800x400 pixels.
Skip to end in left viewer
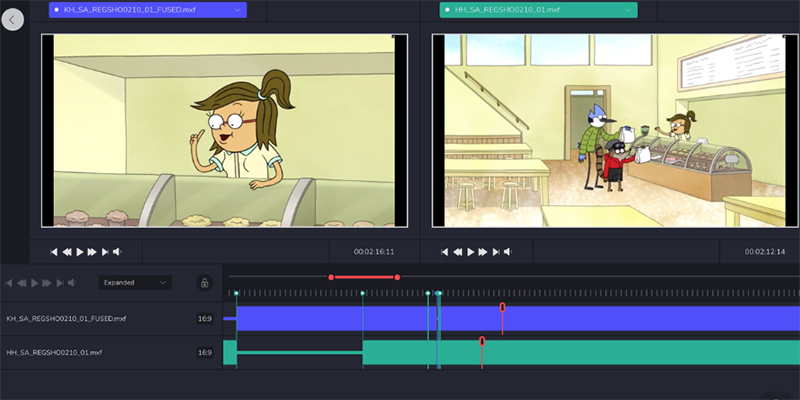(x=105, y=252)
